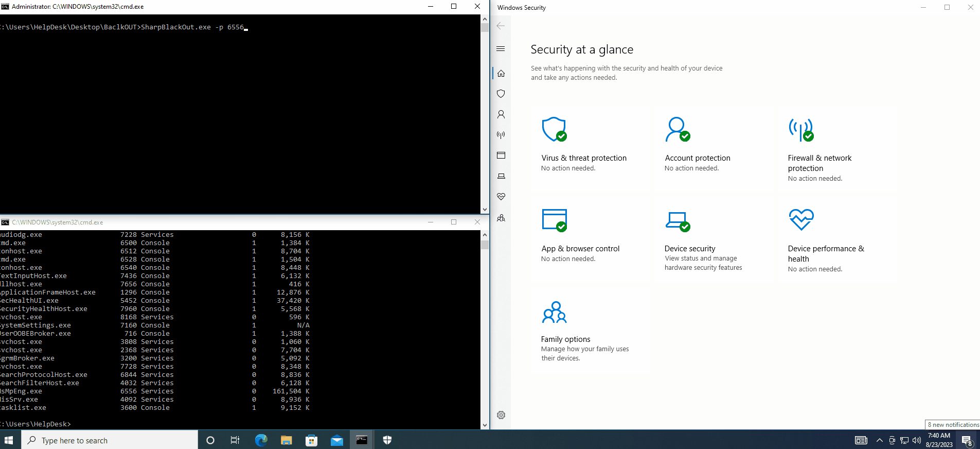This screenshot has height=449, width=980.
Task: Click scroll-up arrow in Administrator cmd window
Action: (485, 19)
